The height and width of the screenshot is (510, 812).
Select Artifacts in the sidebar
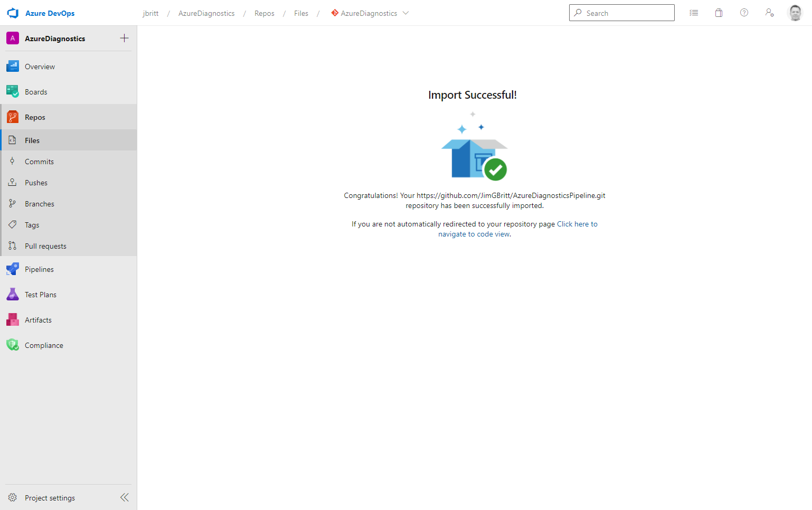click(38, 320)
